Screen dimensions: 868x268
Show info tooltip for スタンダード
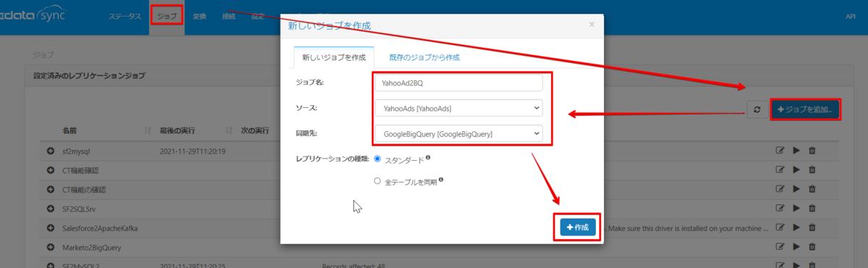pos(428,157)
